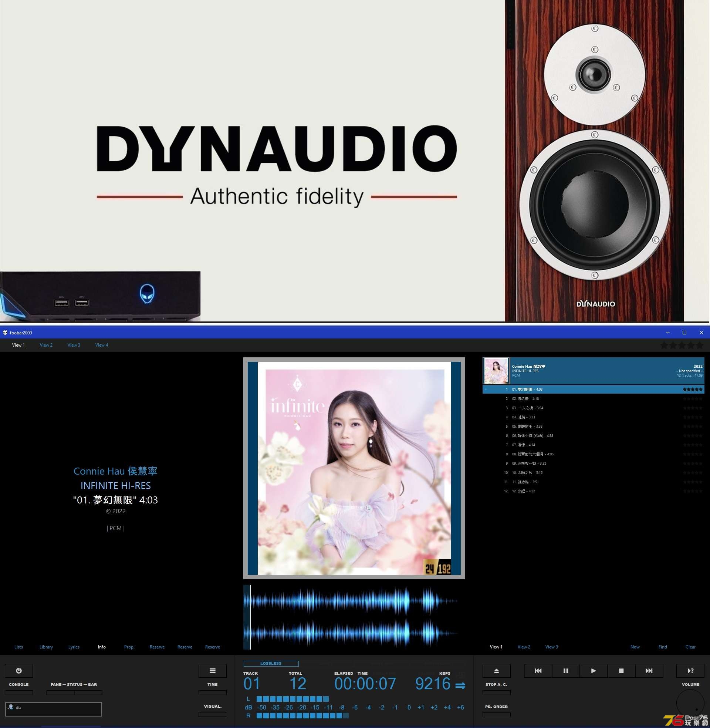Select track 05 in the playlist
The width and height of the screenshot is (710, 728).
(x=593, y=426)
